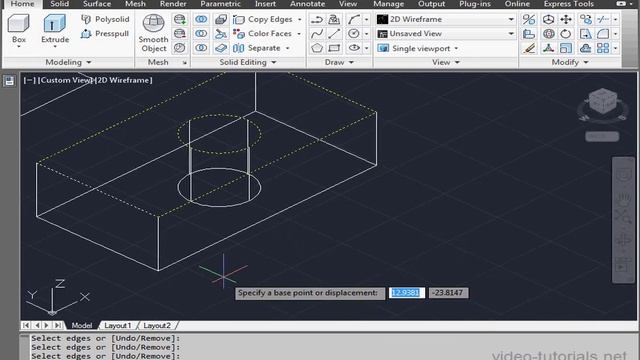Select the Circle draw tool

click(353, 33)
